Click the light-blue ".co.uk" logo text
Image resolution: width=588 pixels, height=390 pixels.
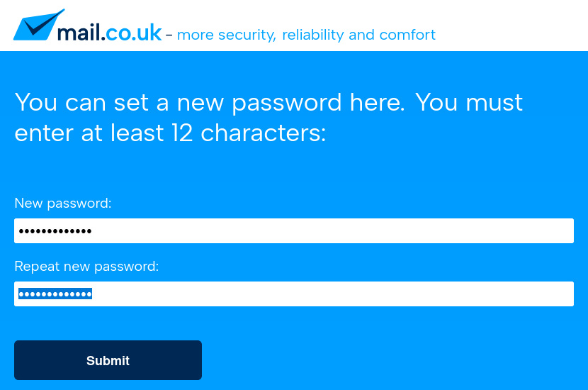(134, 33)
